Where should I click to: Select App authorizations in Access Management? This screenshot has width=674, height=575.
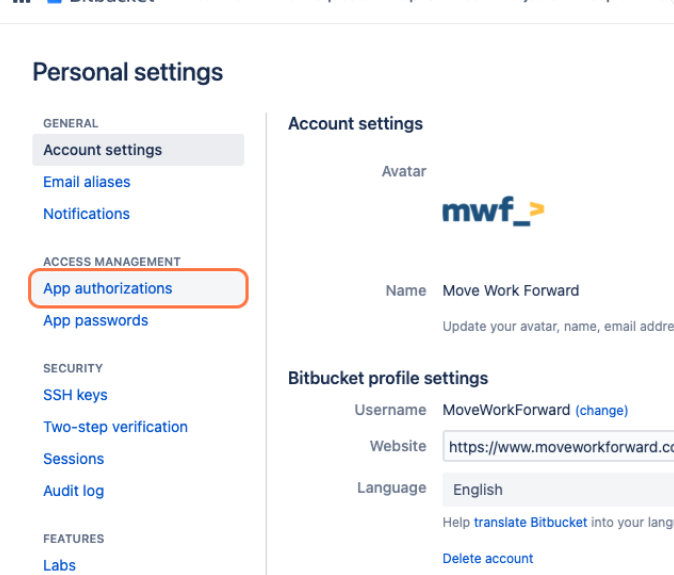(x=107, y=288)
